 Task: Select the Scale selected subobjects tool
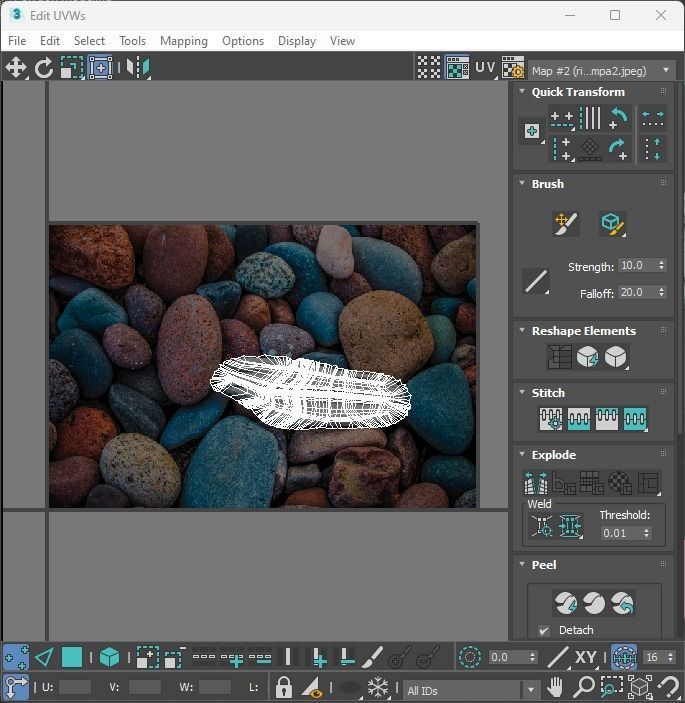tap(72, 68)
